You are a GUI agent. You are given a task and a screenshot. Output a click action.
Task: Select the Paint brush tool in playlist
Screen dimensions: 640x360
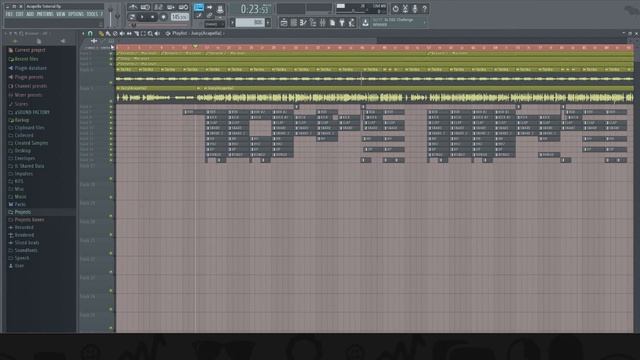[x=108, y=33]
